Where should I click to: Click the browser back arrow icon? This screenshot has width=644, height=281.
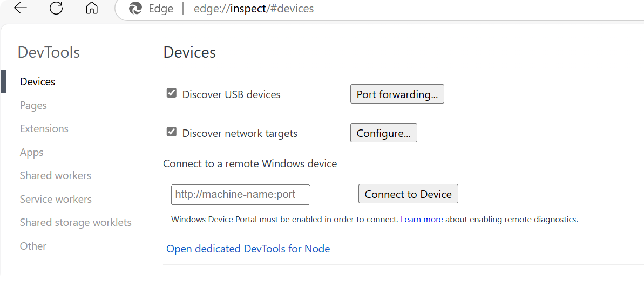[20, 8]
